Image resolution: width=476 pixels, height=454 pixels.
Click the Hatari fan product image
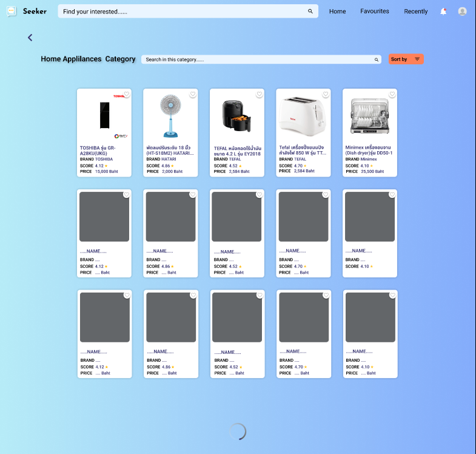(x=170, y=116)
